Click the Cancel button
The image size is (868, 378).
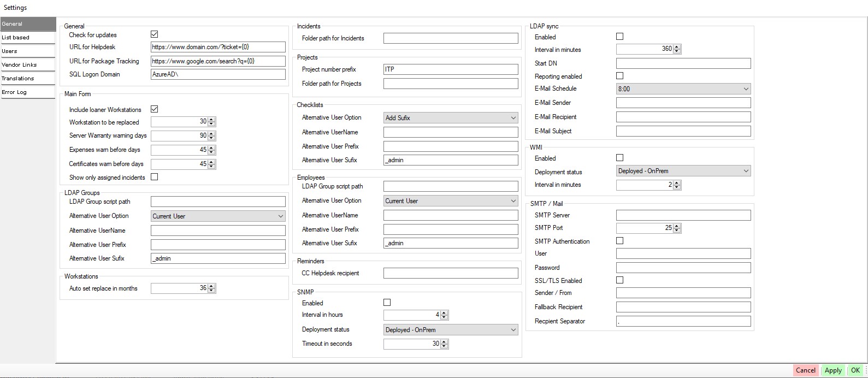[806, 370]
